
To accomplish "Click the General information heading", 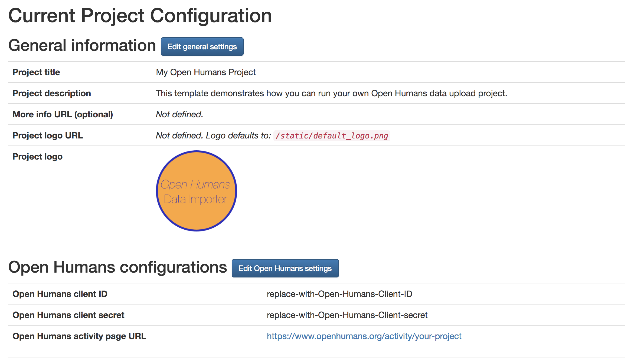I will pyautogui.click(x=82, y=45).
